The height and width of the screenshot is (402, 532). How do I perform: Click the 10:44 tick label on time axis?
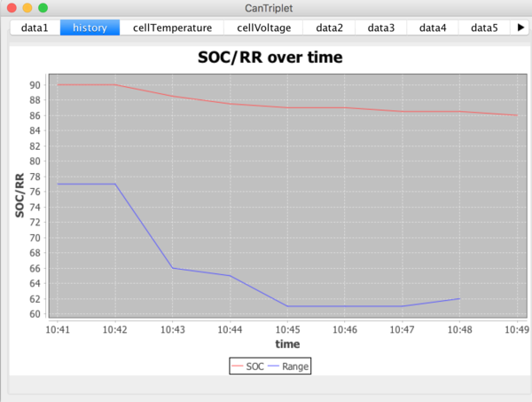point(230,330)
